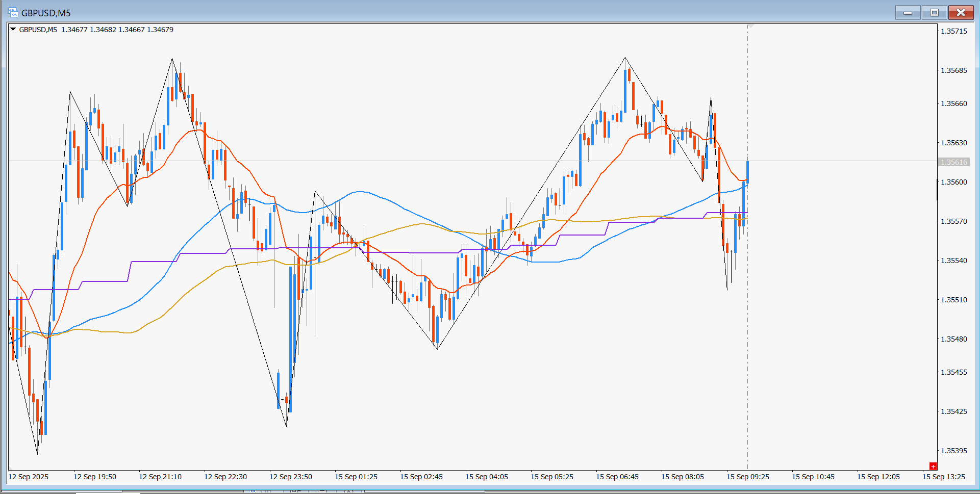Click the 15 Sep 01:25 time label
The height and width of the screenshot is (494, 980).
tap(356, 477)
